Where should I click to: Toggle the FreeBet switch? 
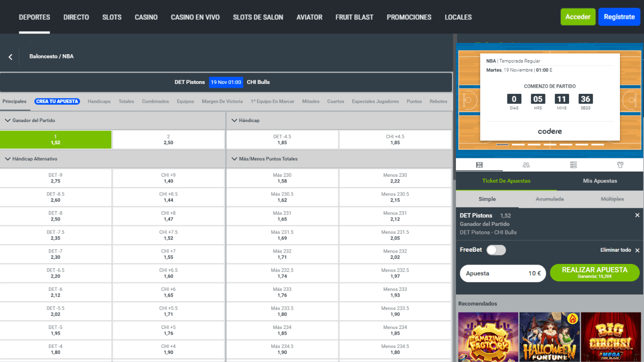[x=496, y=250]
